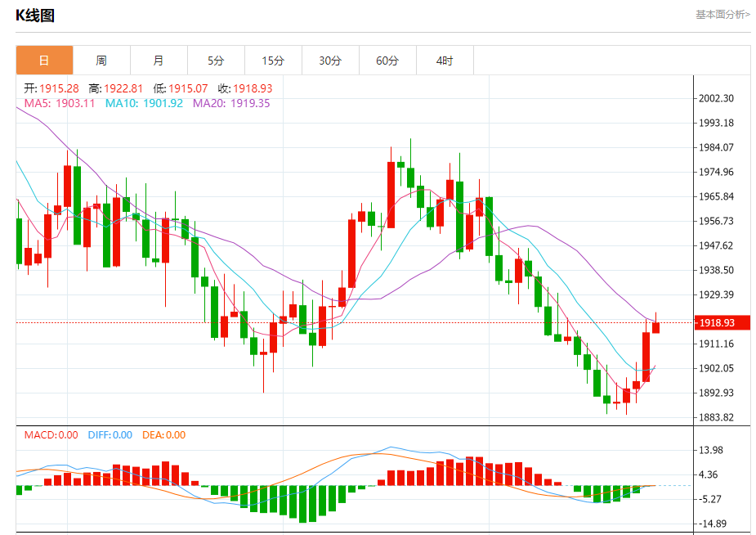Click the last candlestick on the chart

[655, 327]
